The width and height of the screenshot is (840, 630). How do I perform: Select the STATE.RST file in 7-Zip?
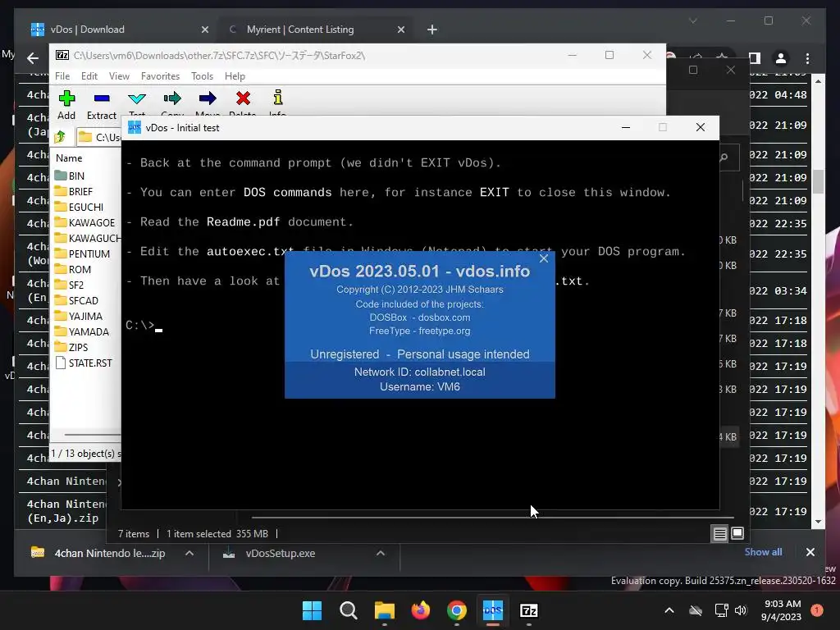[84, 363]
